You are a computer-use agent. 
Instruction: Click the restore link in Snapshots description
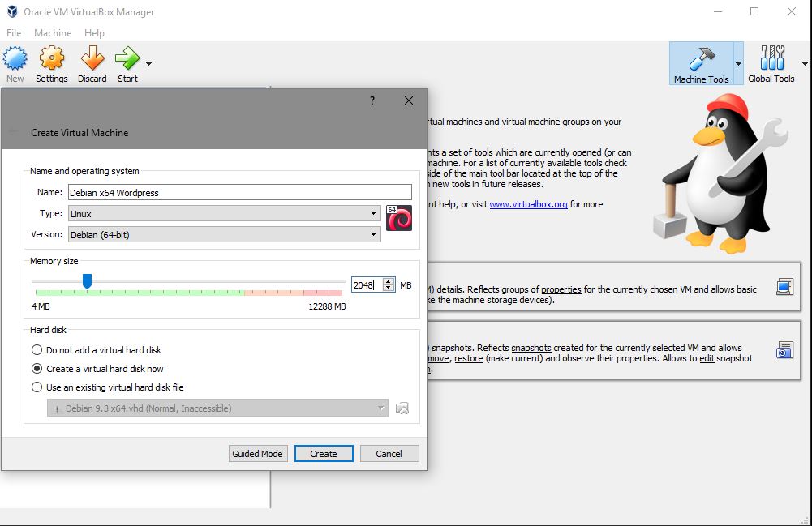[x=469, y=358]
